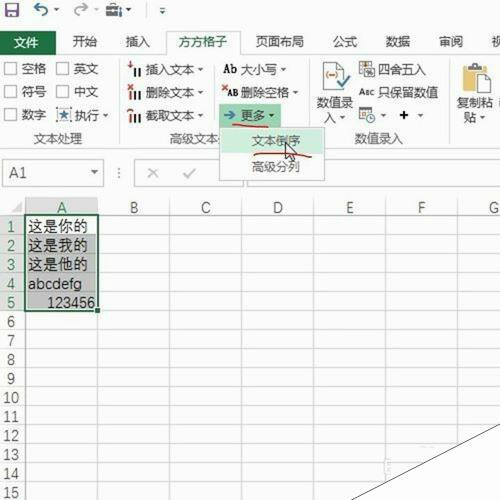The image size is (500, 500).
Task: Click the 复制粘贴 clipboard icon
Action: (477, 78)
